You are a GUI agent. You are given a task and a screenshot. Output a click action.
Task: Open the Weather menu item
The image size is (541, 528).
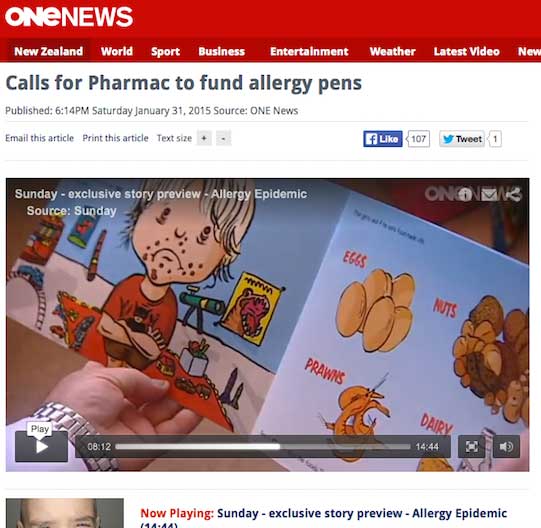coord(392,51)
